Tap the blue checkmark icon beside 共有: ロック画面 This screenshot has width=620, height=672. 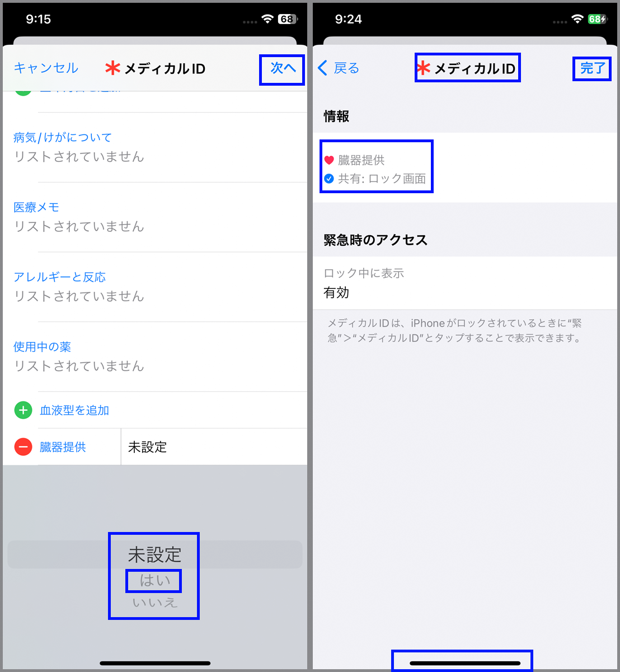click(x=329, y=179)
